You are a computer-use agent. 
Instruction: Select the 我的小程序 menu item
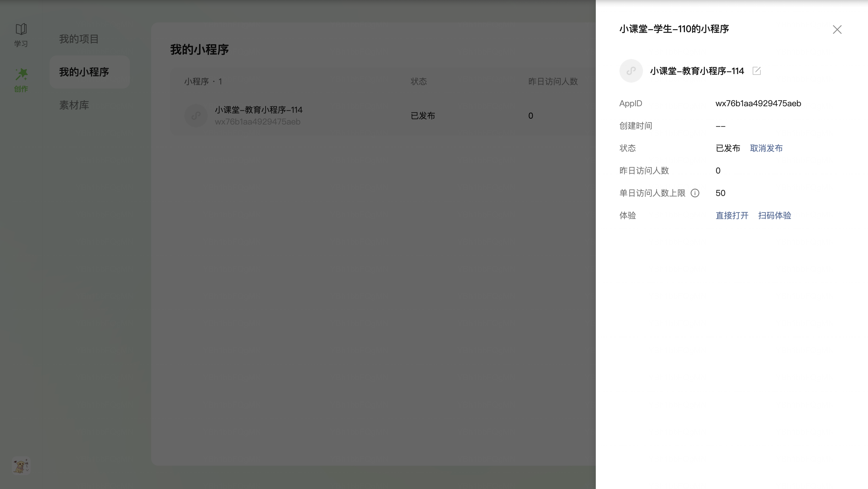84,72
